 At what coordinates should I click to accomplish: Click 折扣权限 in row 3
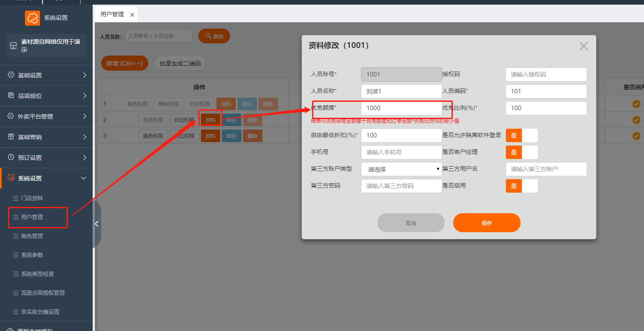(x=184, y=136)
